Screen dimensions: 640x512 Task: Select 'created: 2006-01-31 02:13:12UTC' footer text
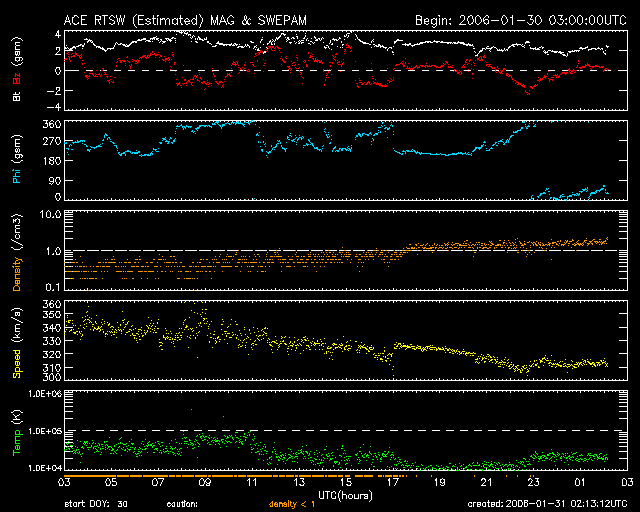547,504
